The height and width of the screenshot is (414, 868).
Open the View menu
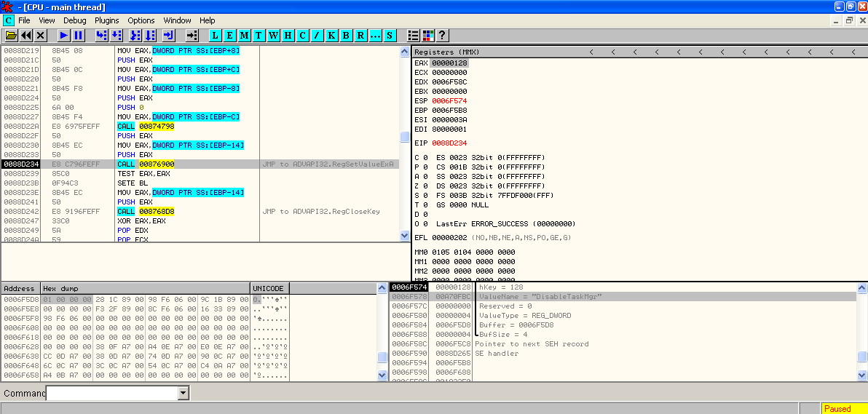(x=47, y=20)
